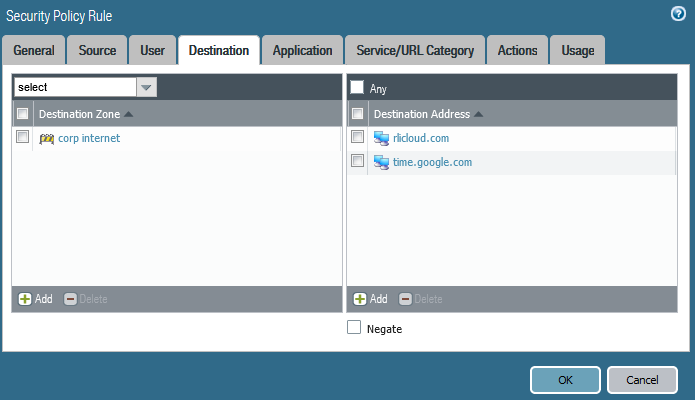Select all Destination Zone header checkbox

point(23,114)
